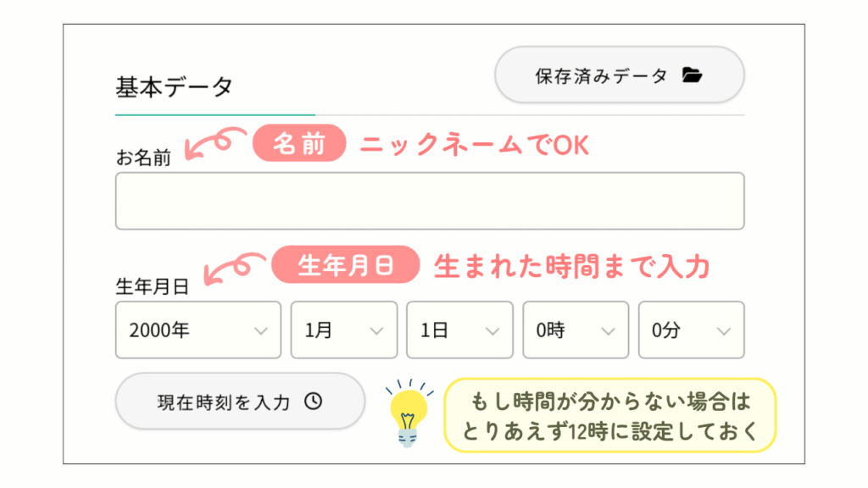868x488 pixels.
Task: Expand the 1日 day selector
Action: point(459,330)
